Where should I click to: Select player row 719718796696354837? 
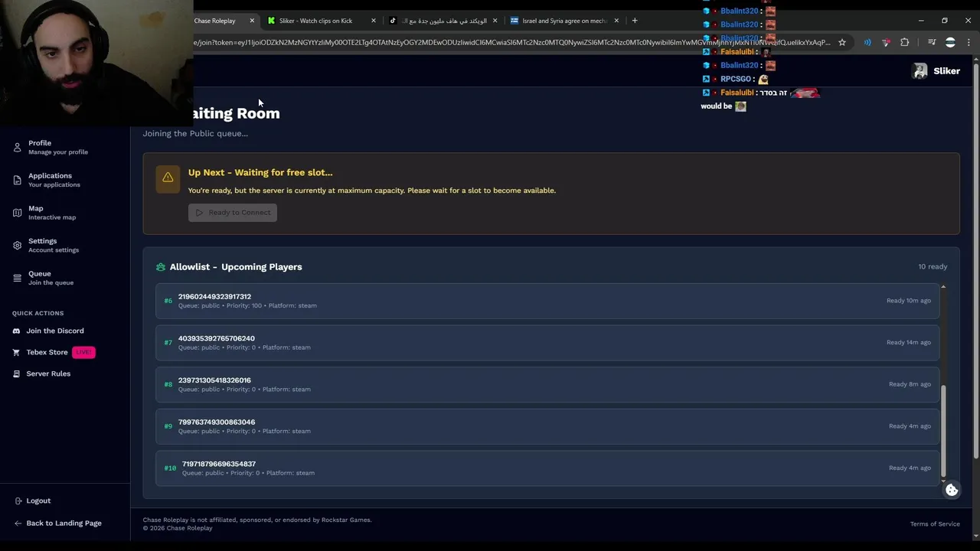click(x=547, y=468)
